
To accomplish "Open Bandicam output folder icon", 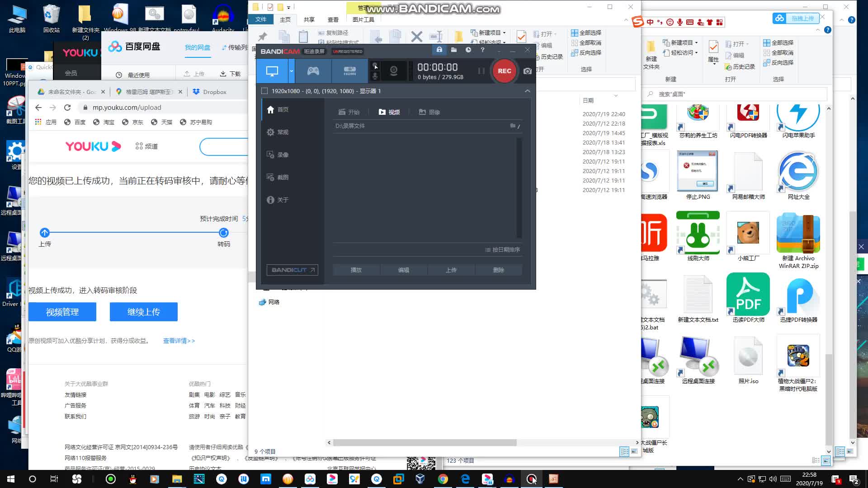I will (x=454, y=50).
